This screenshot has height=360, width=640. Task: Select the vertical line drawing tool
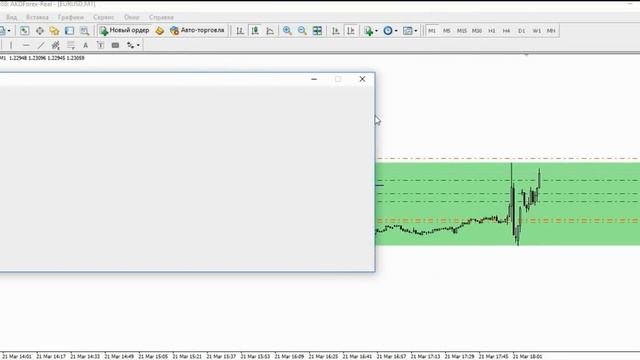[11, 45]
